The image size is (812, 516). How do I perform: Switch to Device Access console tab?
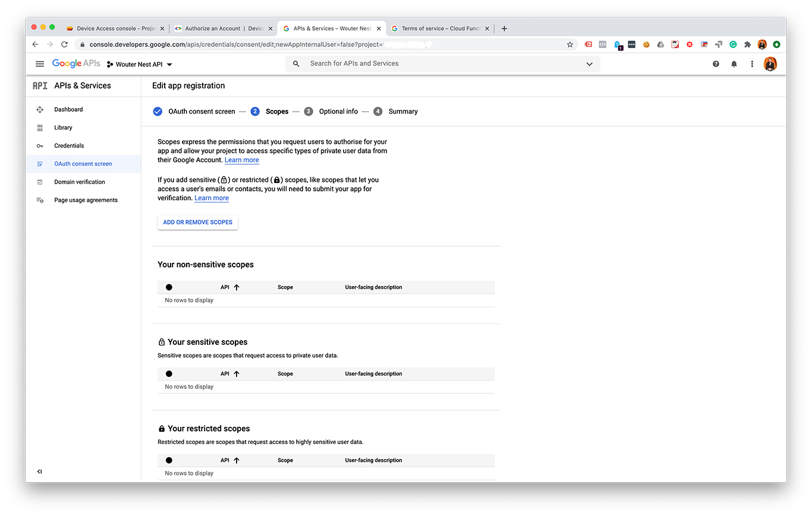tap(115, 29)
